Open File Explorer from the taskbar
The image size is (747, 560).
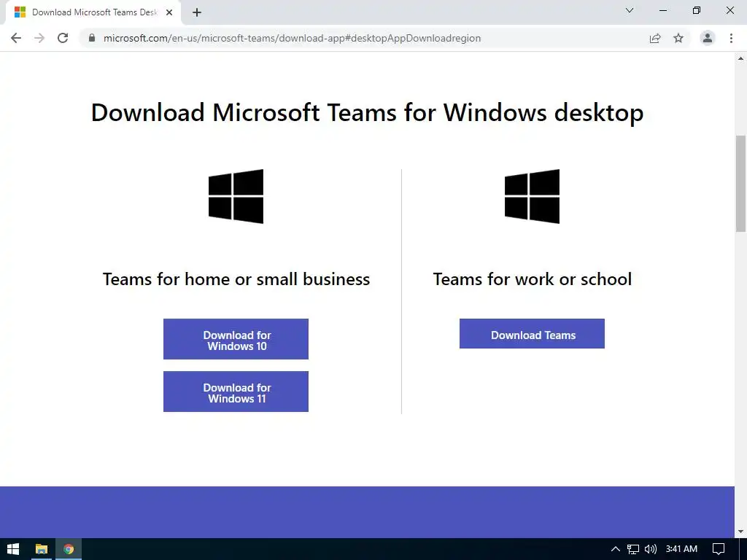(x=42, y=549)
